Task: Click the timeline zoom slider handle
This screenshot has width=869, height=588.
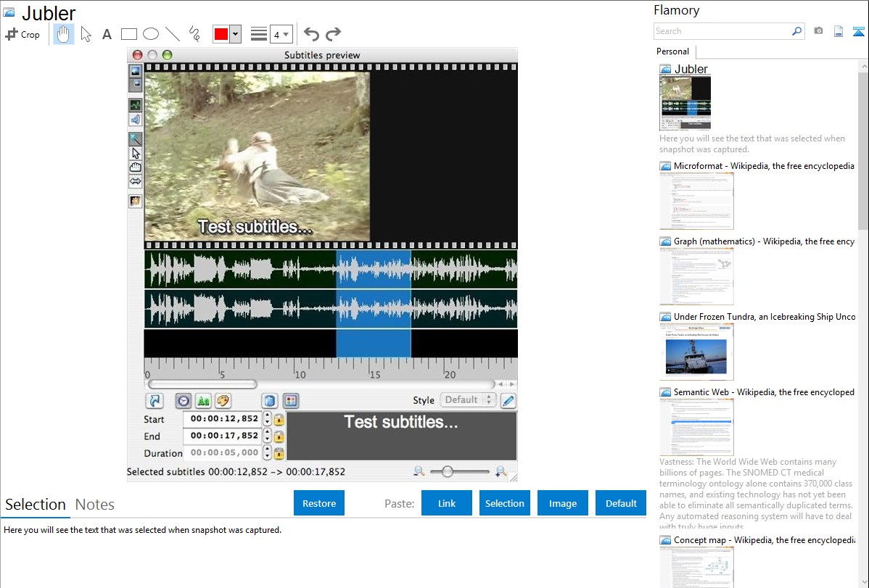Action: [448, 471]
